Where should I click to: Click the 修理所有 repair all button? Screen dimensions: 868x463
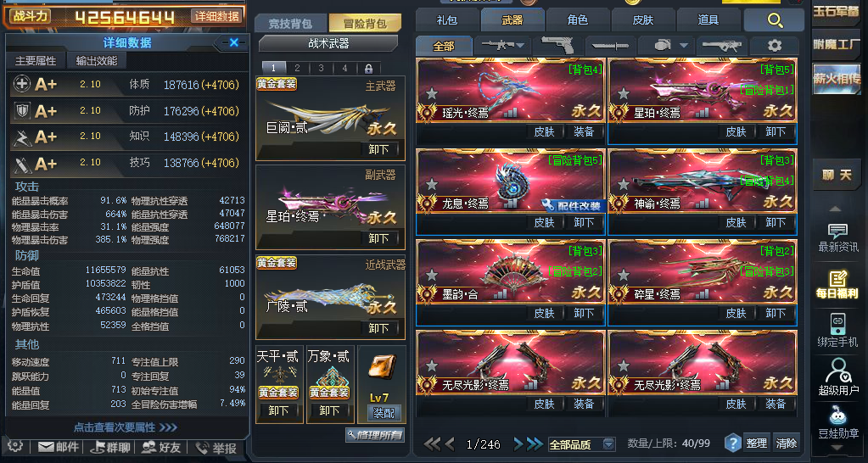point(375,435)
